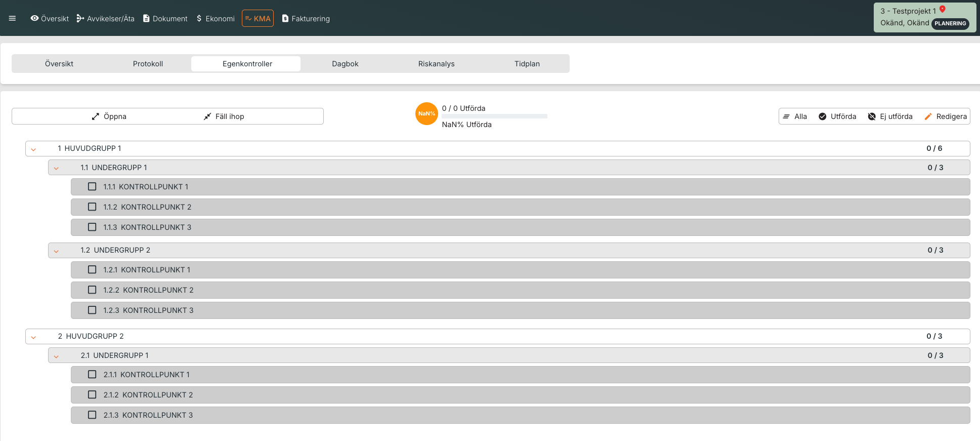Open Ekonomi in the top navigation
Image resolution: width=980 pixels, height=441 pixels.
tap(216, 18)
